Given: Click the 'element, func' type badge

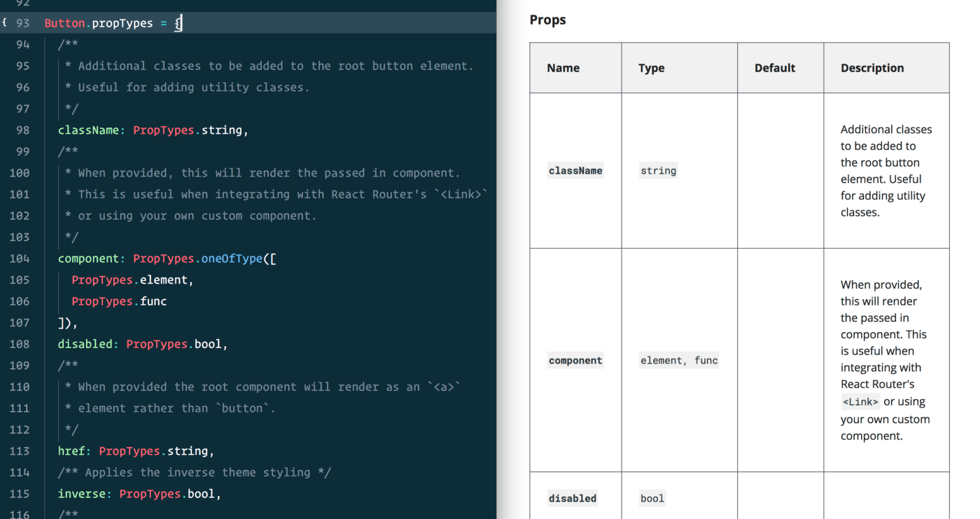Looking at the screenshot, I should pos(679,361).
